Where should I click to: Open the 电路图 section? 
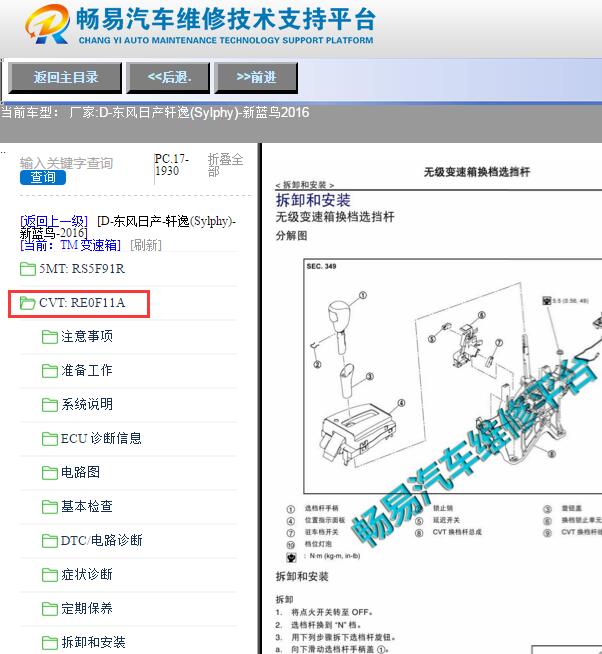tap(81, 473)
